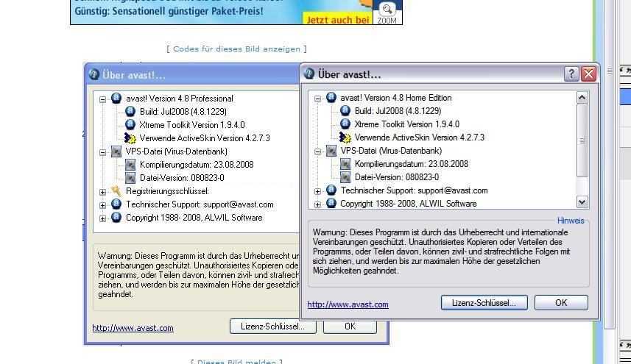Select 'Build: Jul2008 (4.8.1229)' in Professional window

click(183, 111)
